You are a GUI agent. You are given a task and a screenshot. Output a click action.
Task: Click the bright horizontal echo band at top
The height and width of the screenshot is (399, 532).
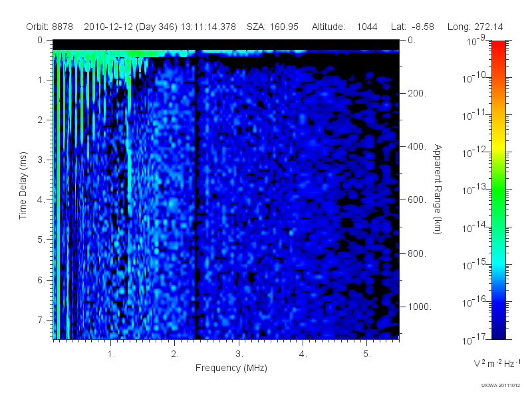pyautogui.click(x=226, y=52)
